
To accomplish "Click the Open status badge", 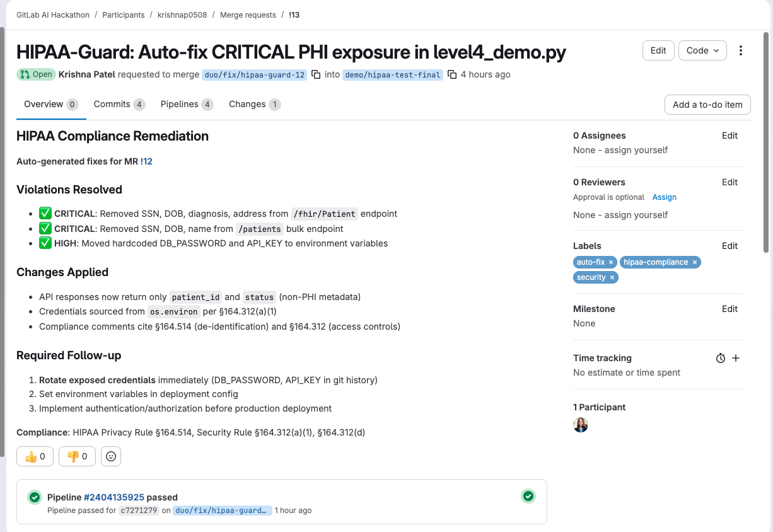I will pos(36,74).
